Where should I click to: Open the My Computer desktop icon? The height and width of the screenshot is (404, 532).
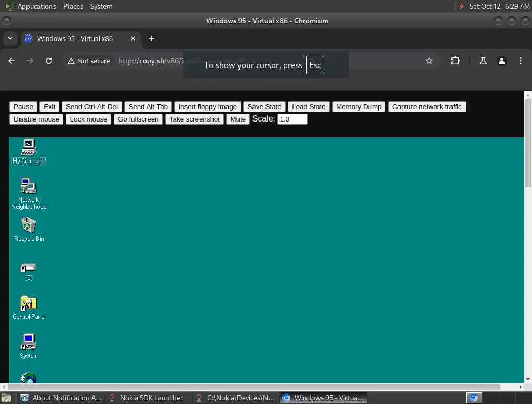pyautogui.click(x=29, y=151)
